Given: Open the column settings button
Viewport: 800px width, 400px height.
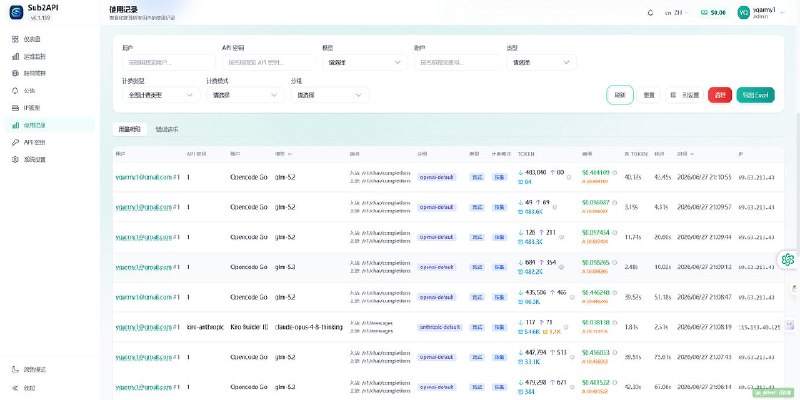Looking at the screenshot, I should pos(685,95).
